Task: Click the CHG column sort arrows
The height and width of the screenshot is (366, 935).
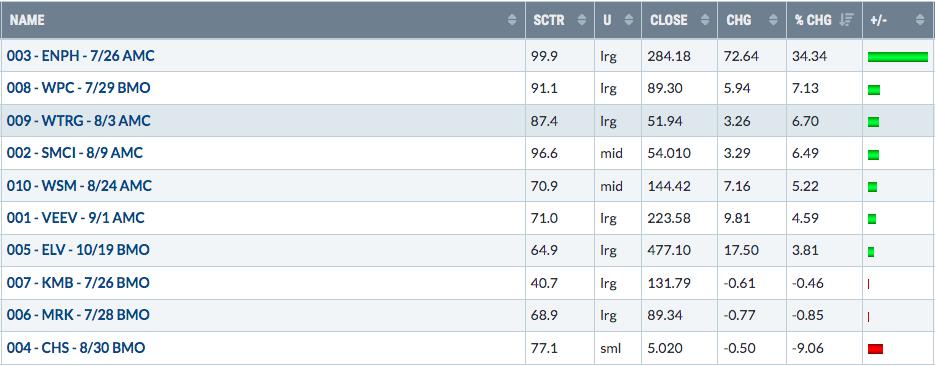Action: (773, 20)
